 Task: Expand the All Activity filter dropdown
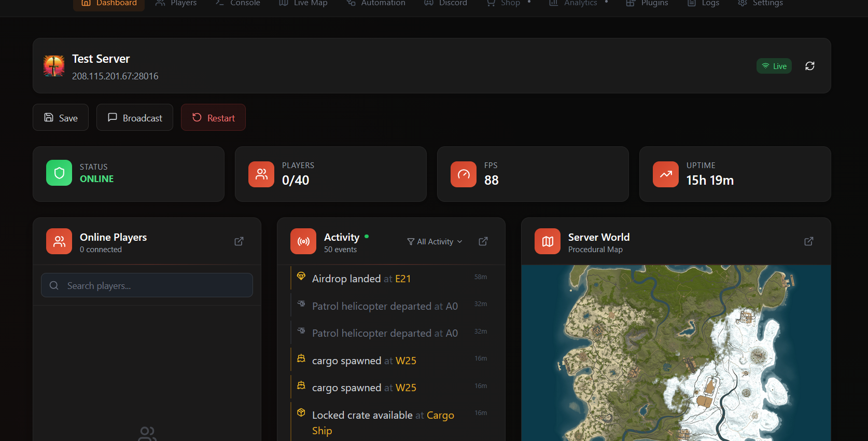tap(435, 242)
